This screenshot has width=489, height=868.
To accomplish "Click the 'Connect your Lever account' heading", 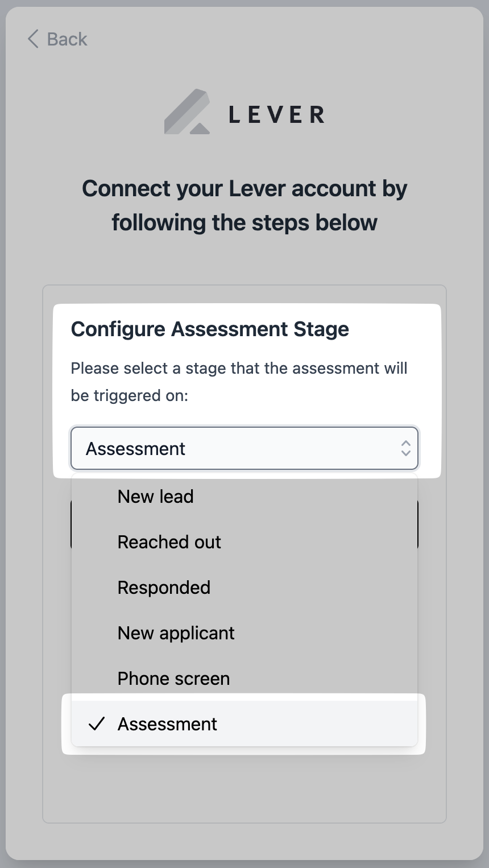I will 244,205.
